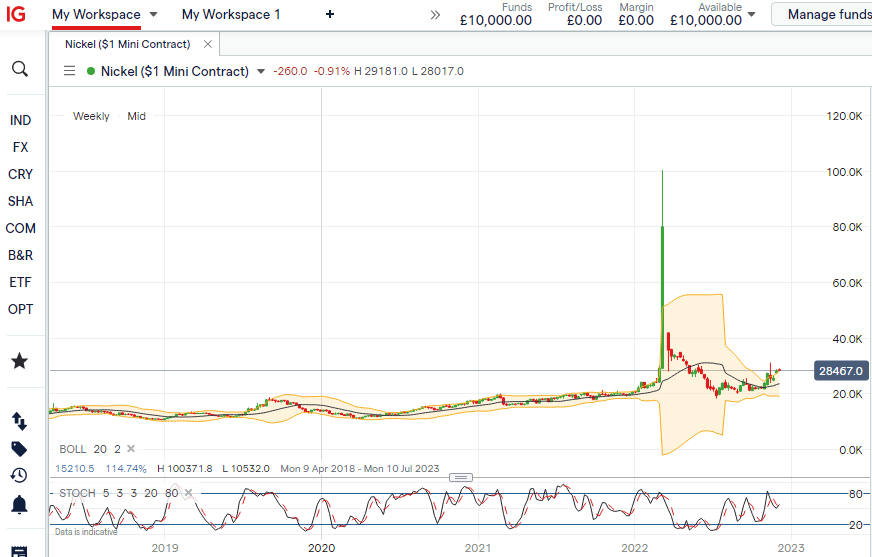Screen dimensions: 872x557
Task: Change the Mid price type setting
Action: click(x=136, y=116)
